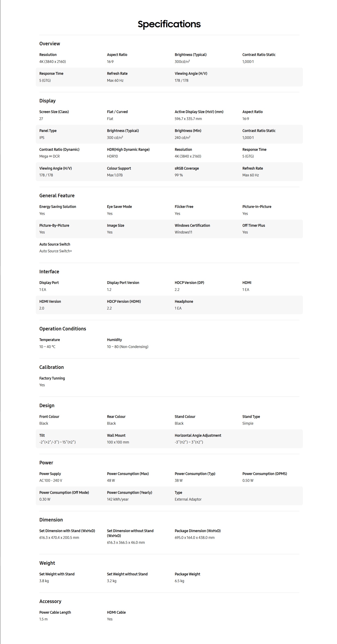Select the Mega ∞ DCR contrast value
Screen dimensions: 337x644
(49, 156)
